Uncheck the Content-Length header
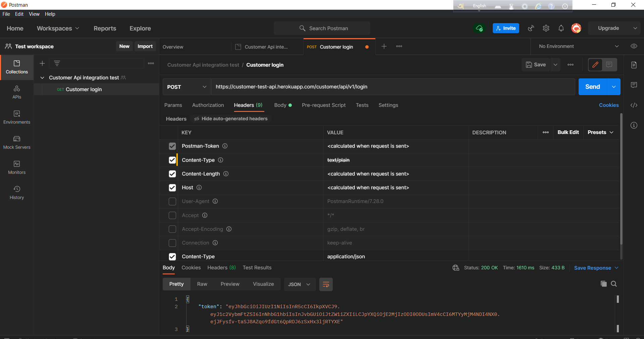 [172, 174]
